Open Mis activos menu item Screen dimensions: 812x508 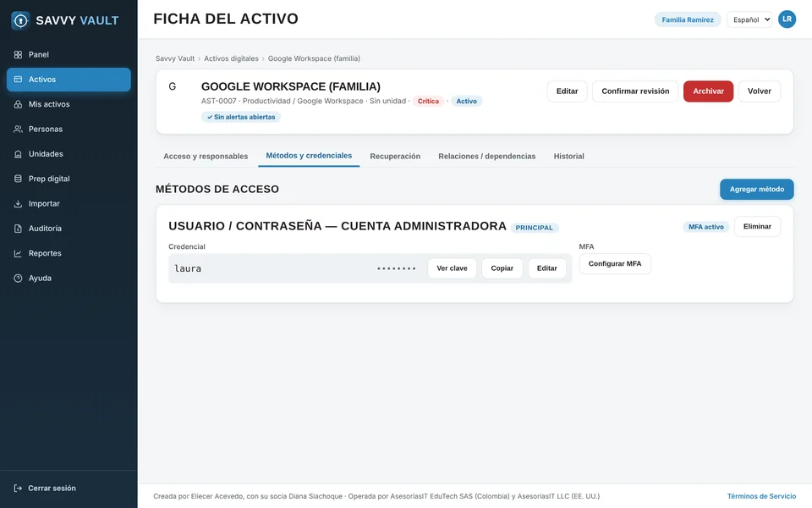[69, 104]
